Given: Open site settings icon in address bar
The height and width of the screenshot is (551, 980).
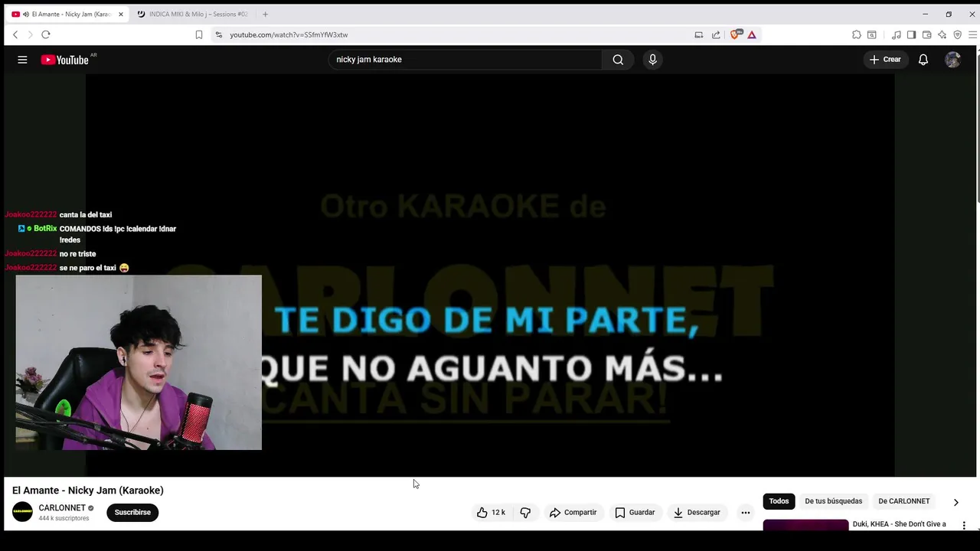Looking at the screenshot, I should [x=219, y=34].
